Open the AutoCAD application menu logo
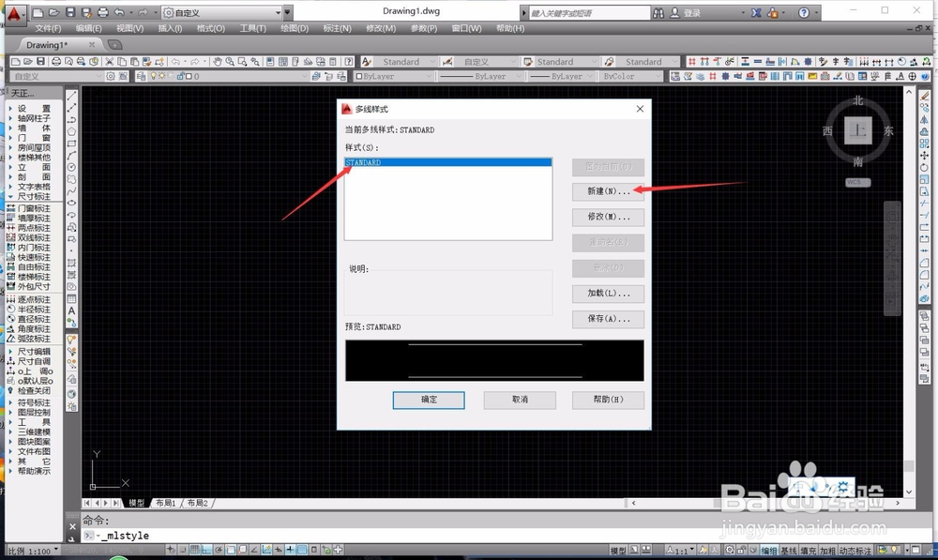 tap(14, 13)
